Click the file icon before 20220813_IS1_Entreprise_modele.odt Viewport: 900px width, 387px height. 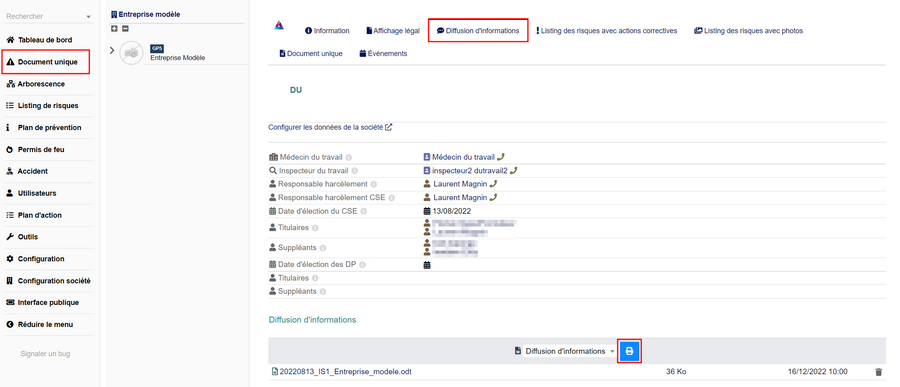[x=275, y=371]
